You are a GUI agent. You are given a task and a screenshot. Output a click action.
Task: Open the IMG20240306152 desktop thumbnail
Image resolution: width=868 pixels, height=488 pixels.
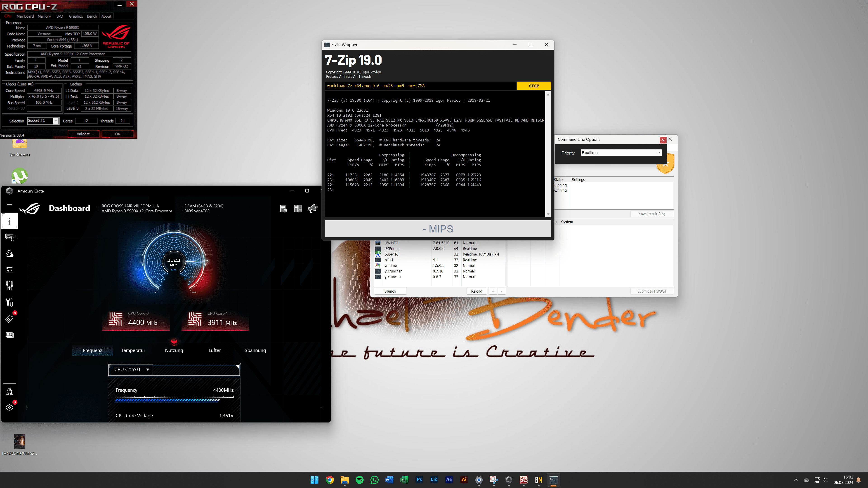(x=19, y=445)
